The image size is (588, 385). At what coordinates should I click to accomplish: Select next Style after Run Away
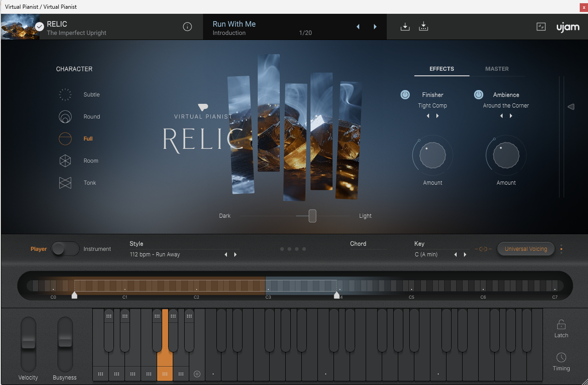235,255
